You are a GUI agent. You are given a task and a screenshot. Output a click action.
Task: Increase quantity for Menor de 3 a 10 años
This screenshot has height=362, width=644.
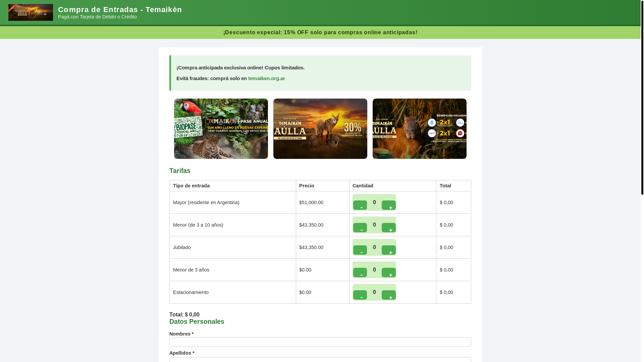point(389,228)
